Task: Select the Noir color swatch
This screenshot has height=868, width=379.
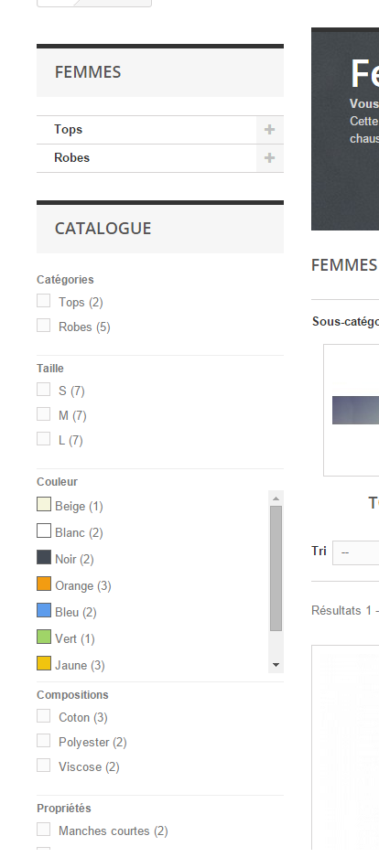Action: coord(44,557)
